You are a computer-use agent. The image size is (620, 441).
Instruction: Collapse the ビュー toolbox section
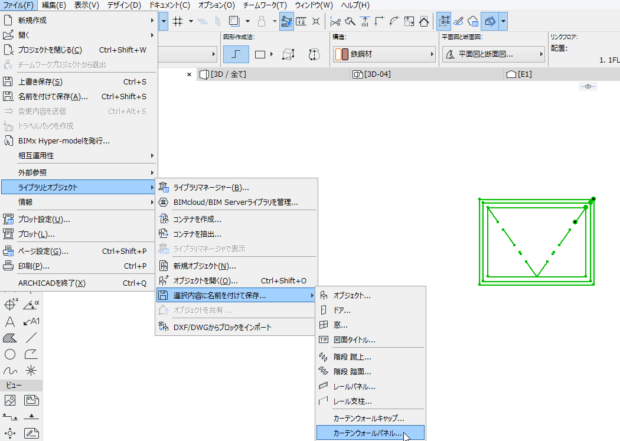(21, 385)
